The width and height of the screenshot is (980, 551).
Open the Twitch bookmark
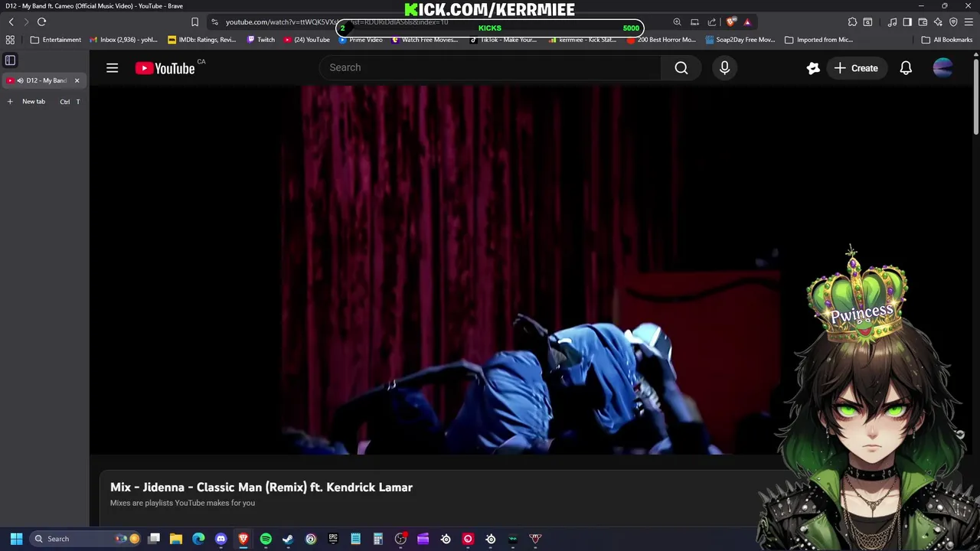tap(260, 40)
